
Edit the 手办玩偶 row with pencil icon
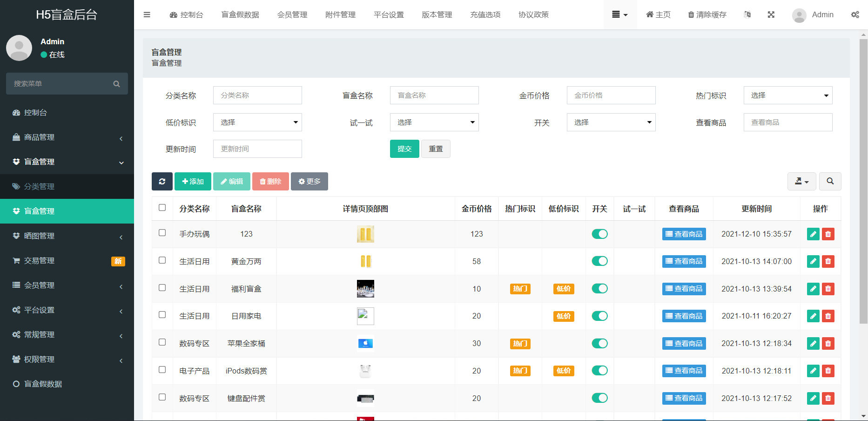[813, 234]
